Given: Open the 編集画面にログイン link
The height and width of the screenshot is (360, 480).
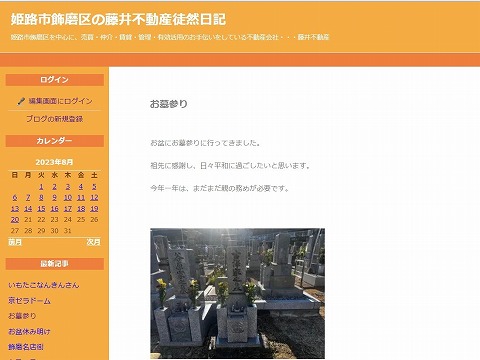Looking at the screenshot, I should (x=60, y=101).
